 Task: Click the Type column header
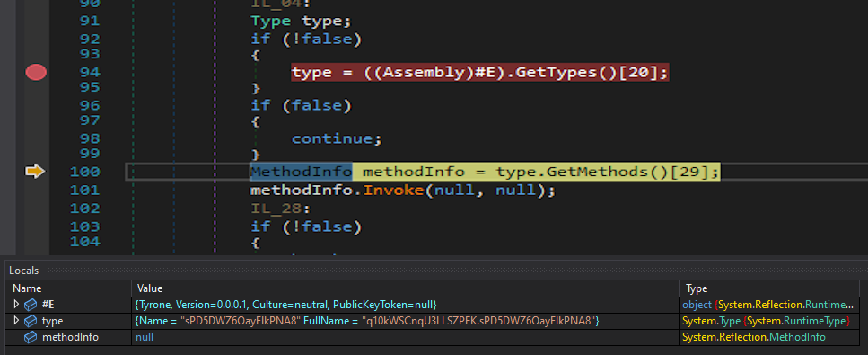tap(697, 288)
